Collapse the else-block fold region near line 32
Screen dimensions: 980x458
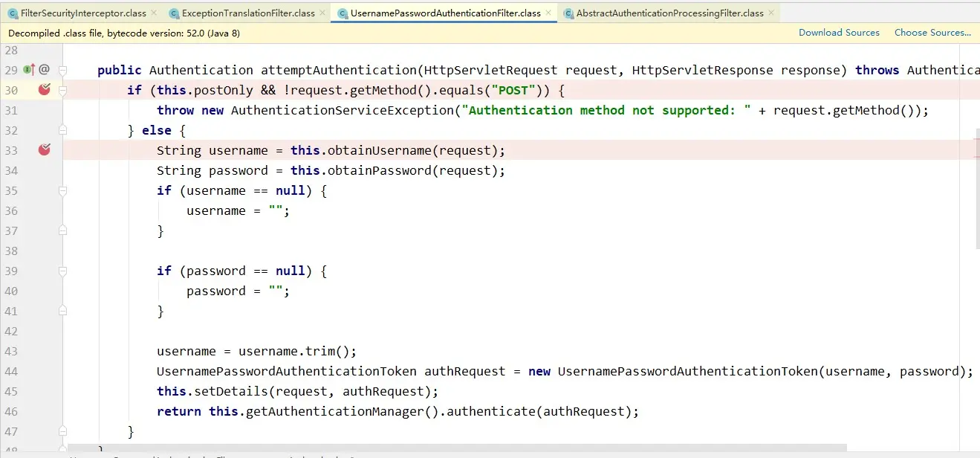pyautogui.click(x=62, y=129)
